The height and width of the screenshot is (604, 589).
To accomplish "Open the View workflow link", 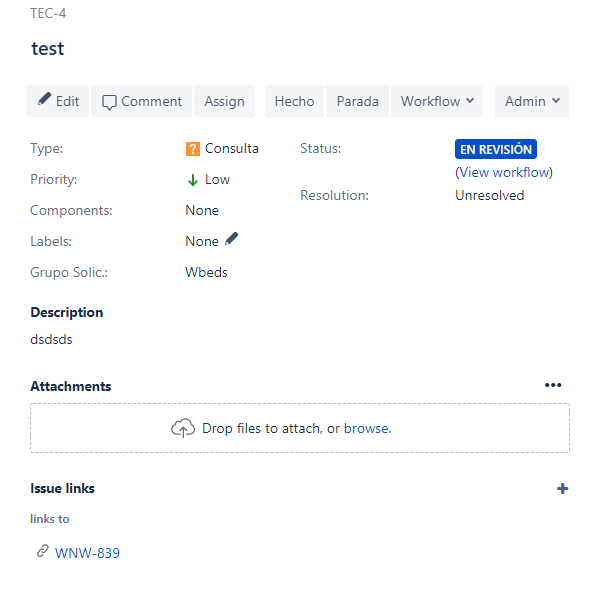I will point(504,172).
